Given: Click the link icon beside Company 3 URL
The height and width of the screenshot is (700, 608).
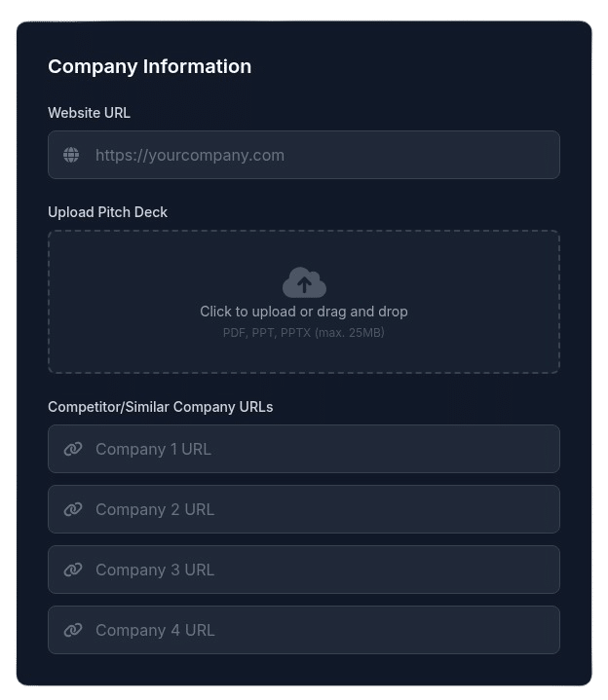Looking at the screenshot, I should (x=72, y=570).
